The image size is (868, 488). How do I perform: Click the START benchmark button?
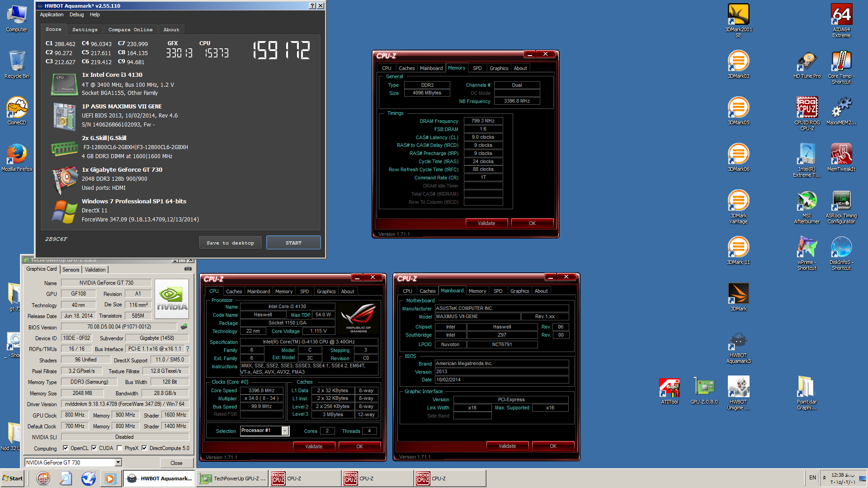[x=293, y=243]
